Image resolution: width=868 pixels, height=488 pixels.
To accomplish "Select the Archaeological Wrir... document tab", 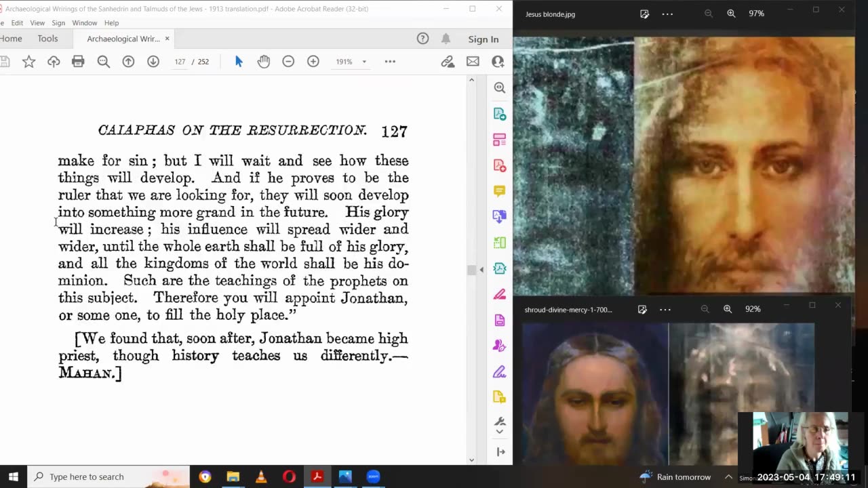I will tap(123, 39).
